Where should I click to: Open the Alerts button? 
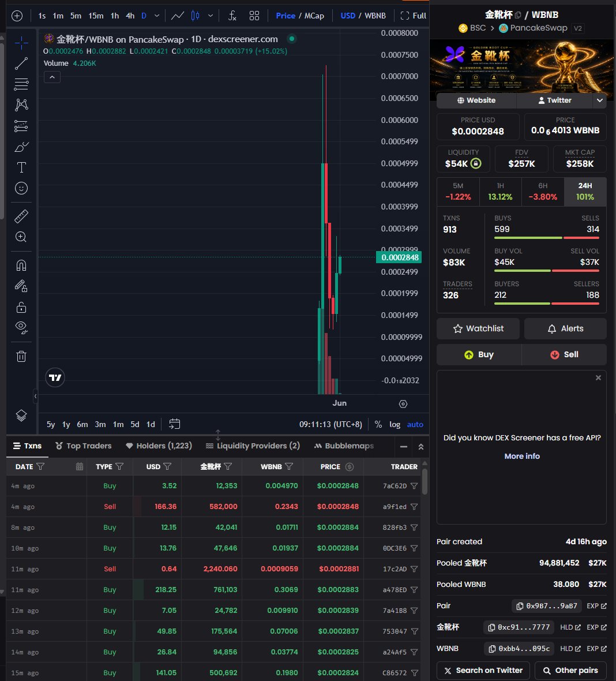[565, 329]
